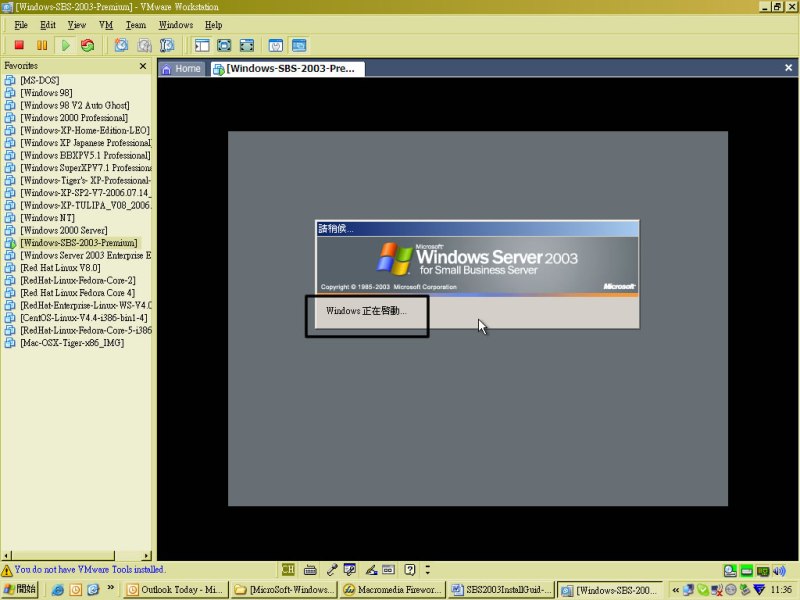Open the Help menu
800x600 pixels.
pos(214,25)
